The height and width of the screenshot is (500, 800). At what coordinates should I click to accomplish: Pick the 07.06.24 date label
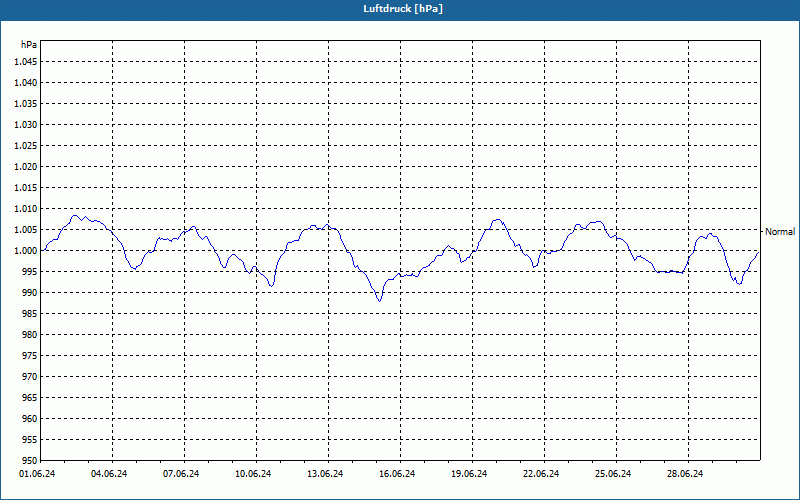(181, 474)
